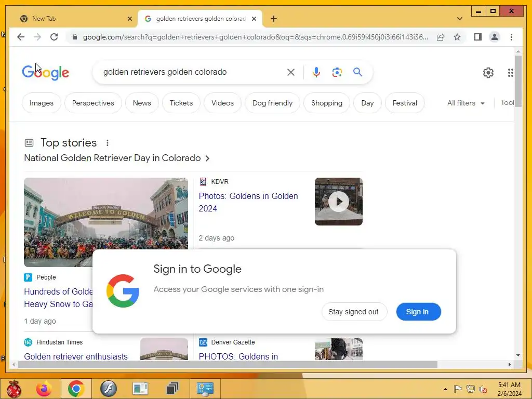The image size is (532, 399).
Task: Select the Tickets filter
Action: tap(181, 103)
